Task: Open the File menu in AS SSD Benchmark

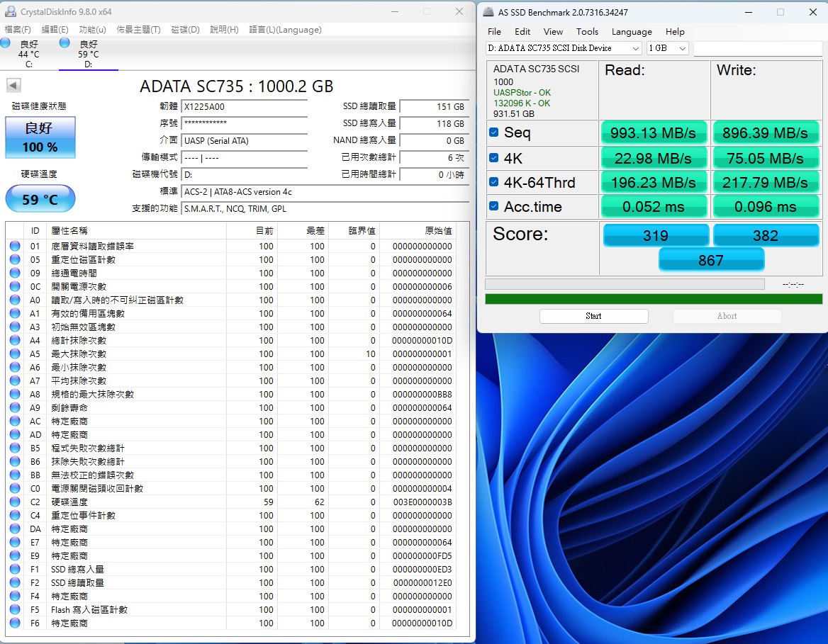Action: [x=494, y=32]
